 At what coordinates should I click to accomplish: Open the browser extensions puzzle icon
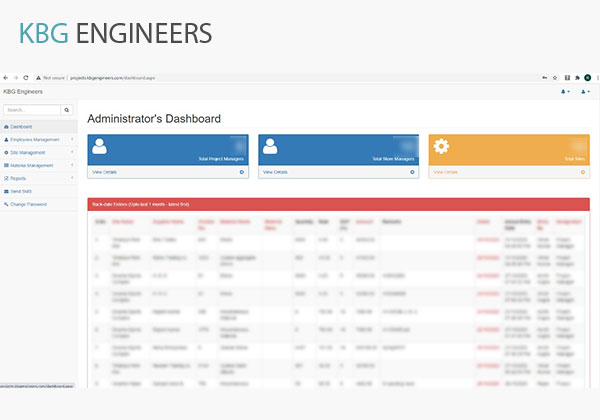pyautogui.click(x=577, y=78)
